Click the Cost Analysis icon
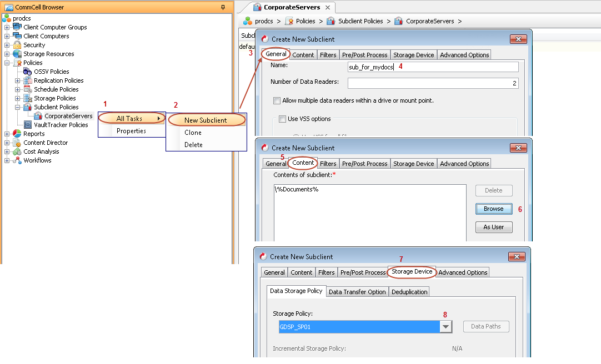Image resolution: width=601 pixels, height=364 pixels. 17,151
